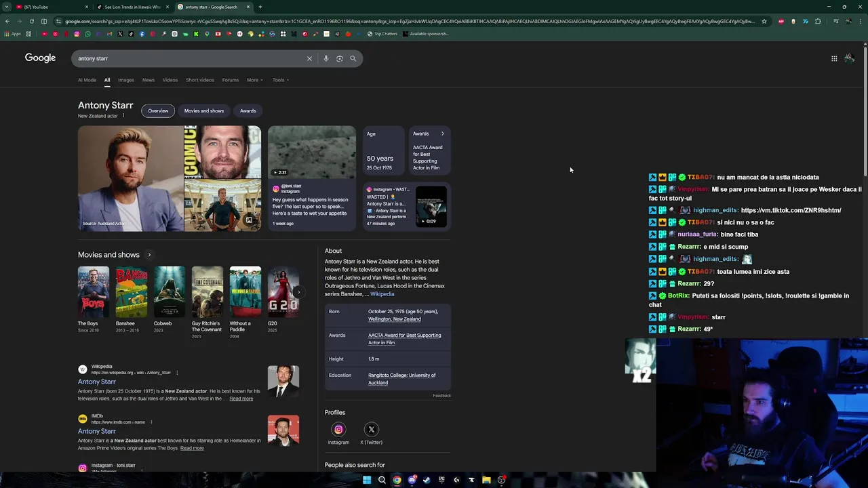This screenshot has height=488, width=868.
Task: Search by image with the Google Lens icon
Action: pyautogui.click(x=340, y=58)
